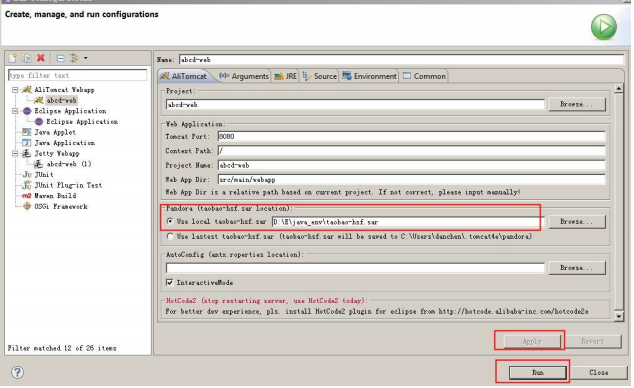Select Use local taobao-hsf.sar radio

point(170,221)
